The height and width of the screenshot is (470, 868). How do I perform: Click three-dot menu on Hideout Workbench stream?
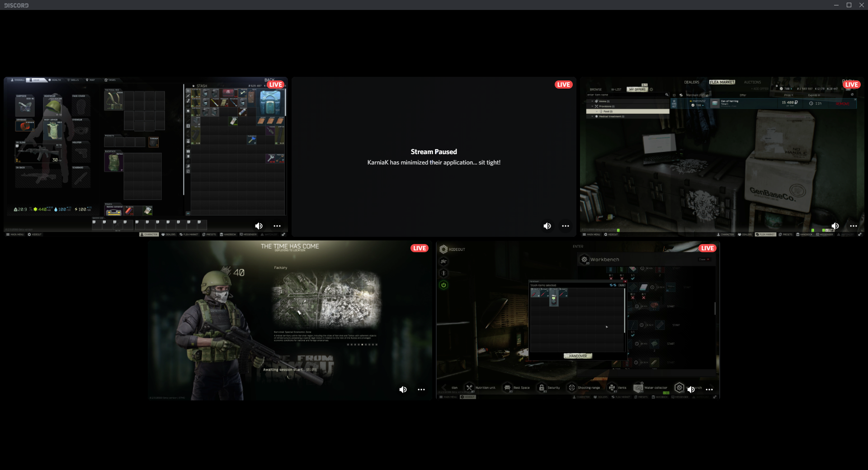pyautogui.click(x=709, y=390)
